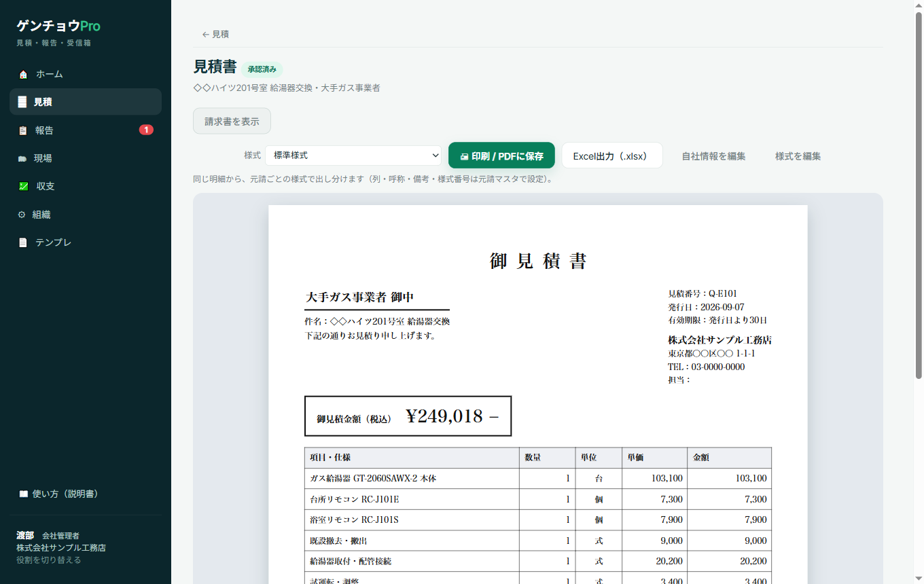Open ホーム in the sidebar
Screen dimensions: 924x584
(86, 74)
